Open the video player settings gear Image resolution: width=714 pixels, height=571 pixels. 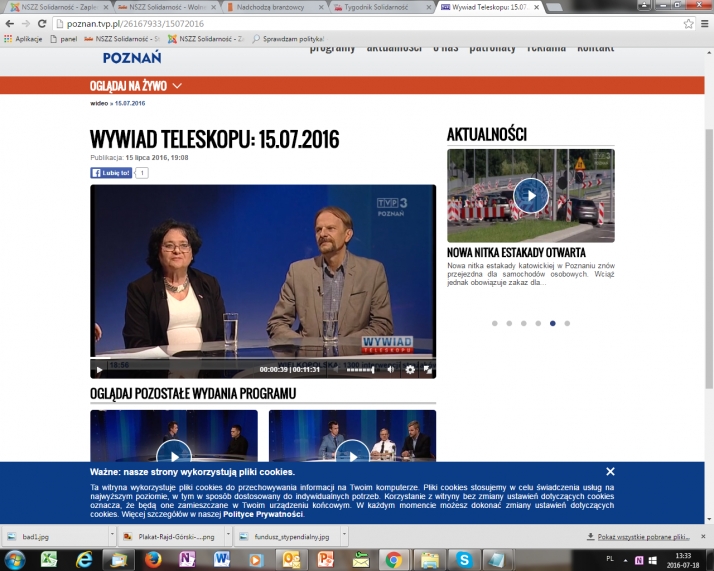click(x=410, y=369)
